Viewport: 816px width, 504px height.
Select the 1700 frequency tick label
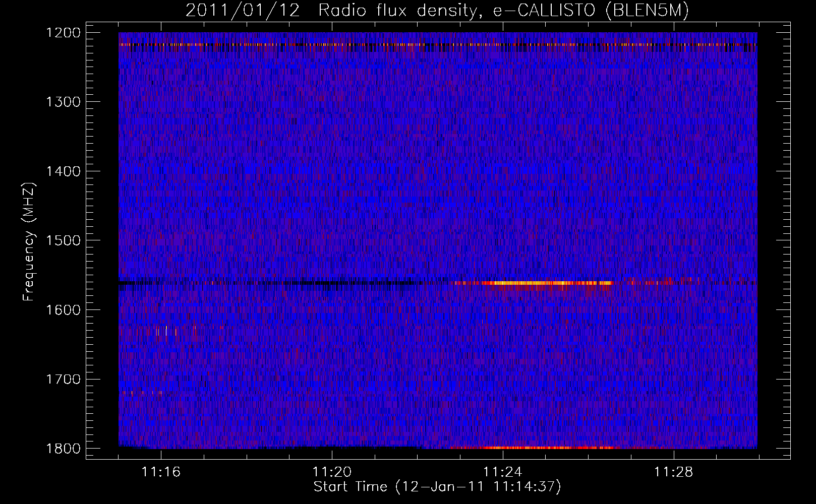[x=64, y=379]
